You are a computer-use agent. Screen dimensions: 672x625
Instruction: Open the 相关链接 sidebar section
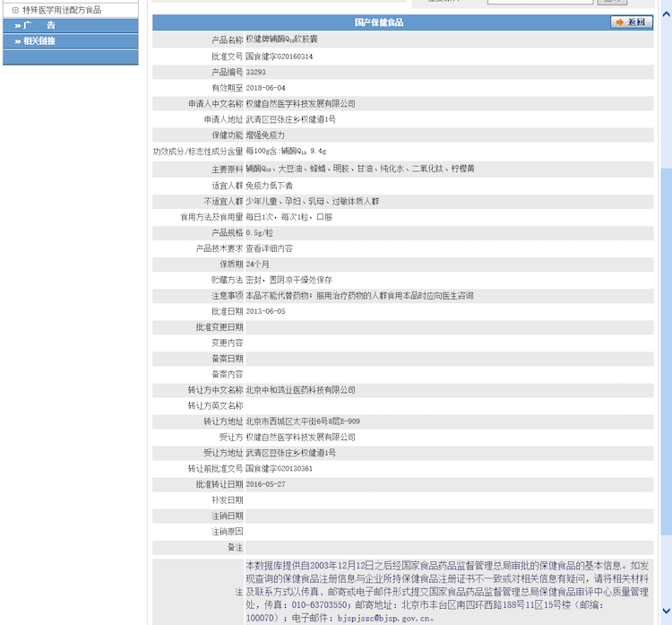pyautogui.click(x=39, y=41)
